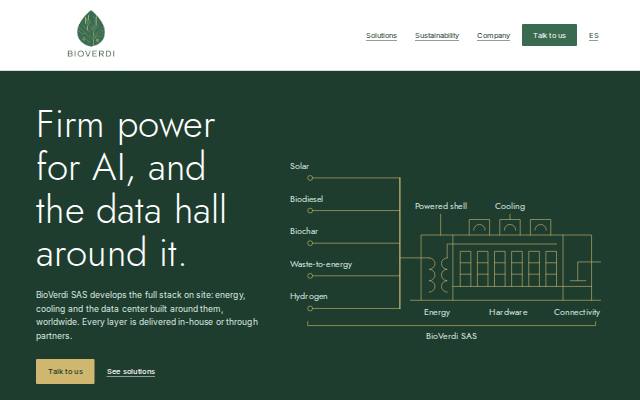Click the Connectivity label under the diagram
640x400 pixels.
pyautogui.click(x=577, y=312)
